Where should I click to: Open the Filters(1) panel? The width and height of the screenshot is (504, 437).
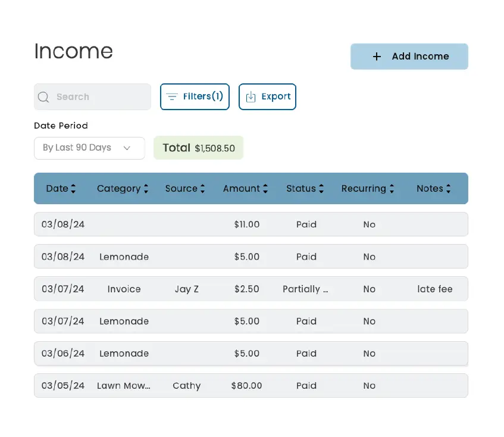(195, 97)
